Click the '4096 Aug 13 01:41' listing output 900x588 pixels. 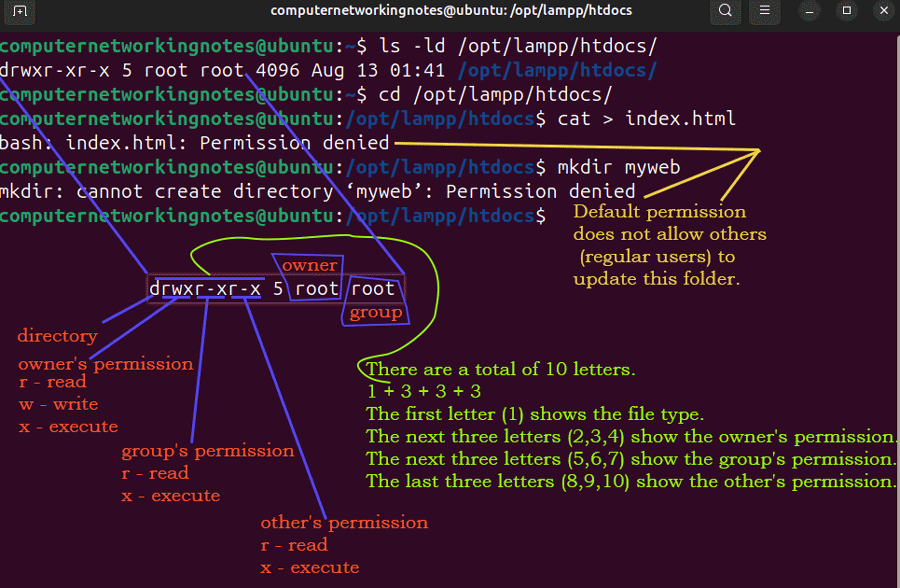pyautogui.click(x=350, y=71)
